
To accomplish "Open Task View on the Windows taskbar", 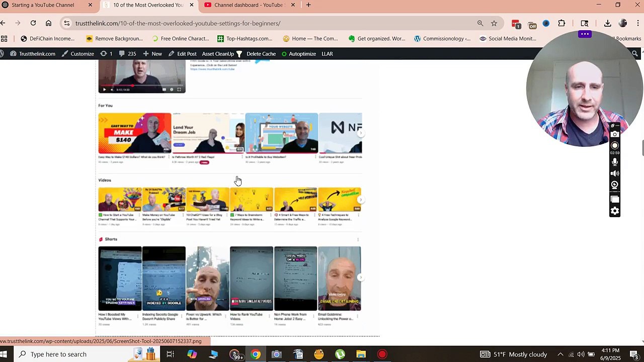I will coord(170,354).
